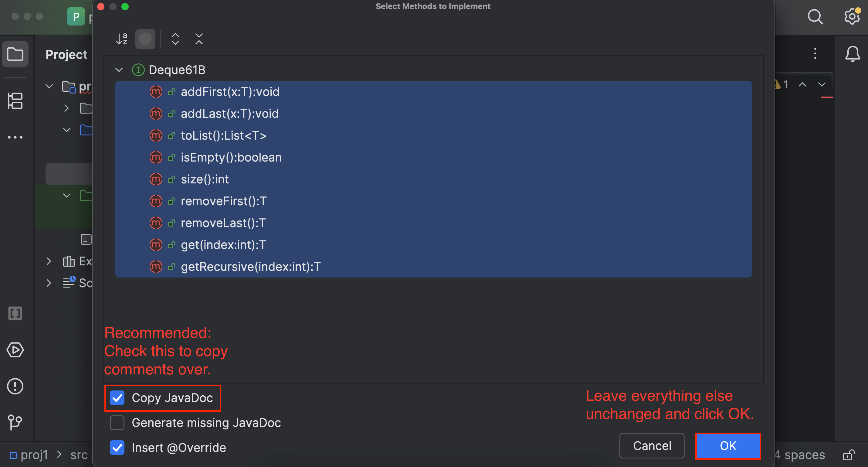Open the IDE Settings gear
868x467 pixels.
point(852,17)
